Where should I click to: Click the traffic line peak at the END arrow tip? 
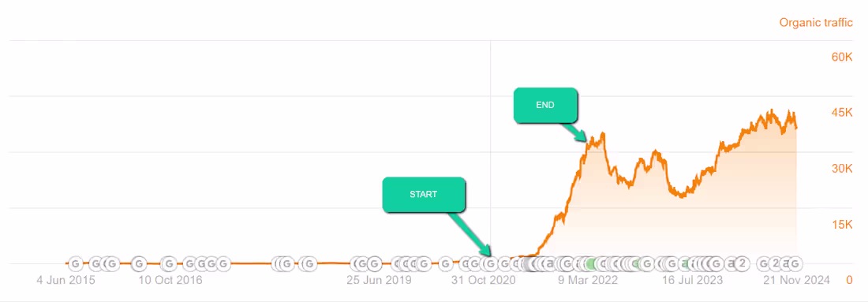(589, 143)
